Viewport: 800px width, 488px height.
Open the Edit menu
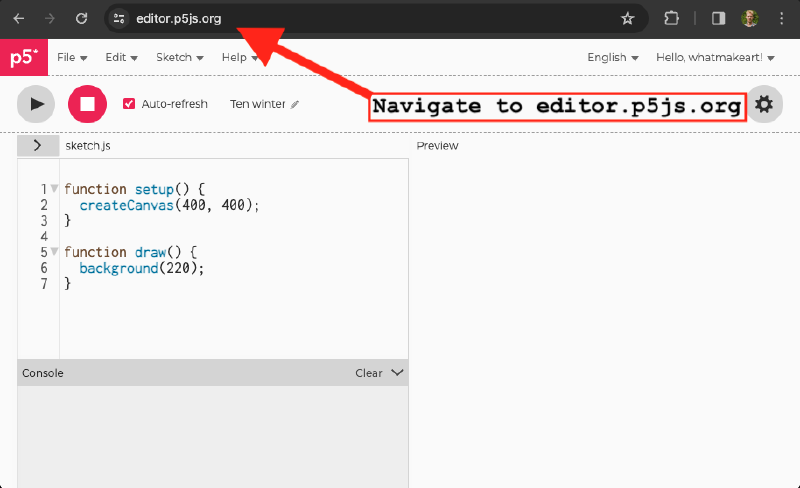(x=121, y=57)
